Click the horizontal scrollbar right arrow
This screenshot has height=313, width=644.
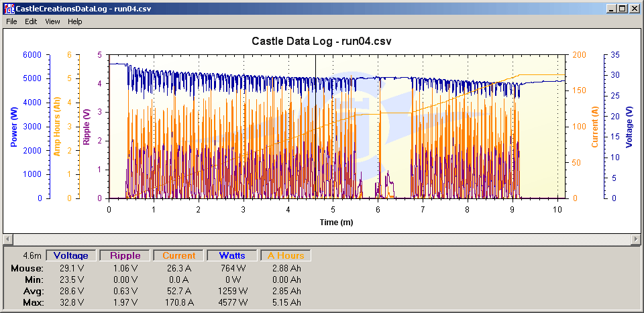click(636, 239)
